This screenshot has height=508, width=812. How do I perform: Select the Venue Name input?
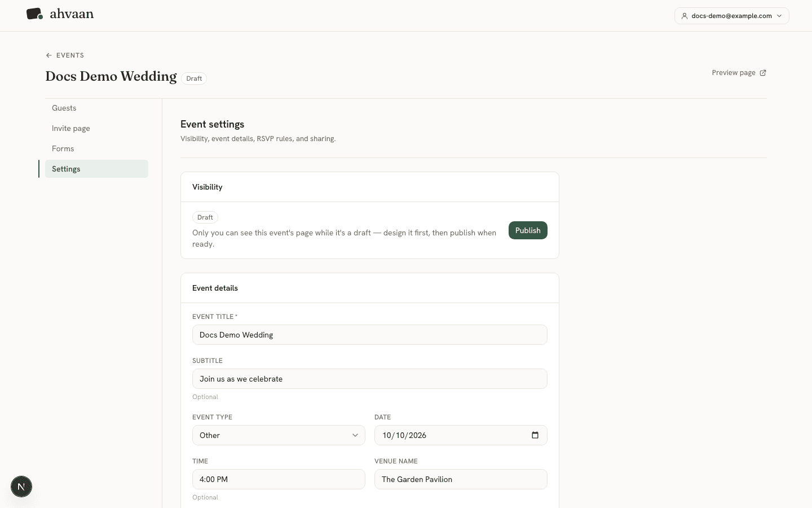tap(461, 479)
